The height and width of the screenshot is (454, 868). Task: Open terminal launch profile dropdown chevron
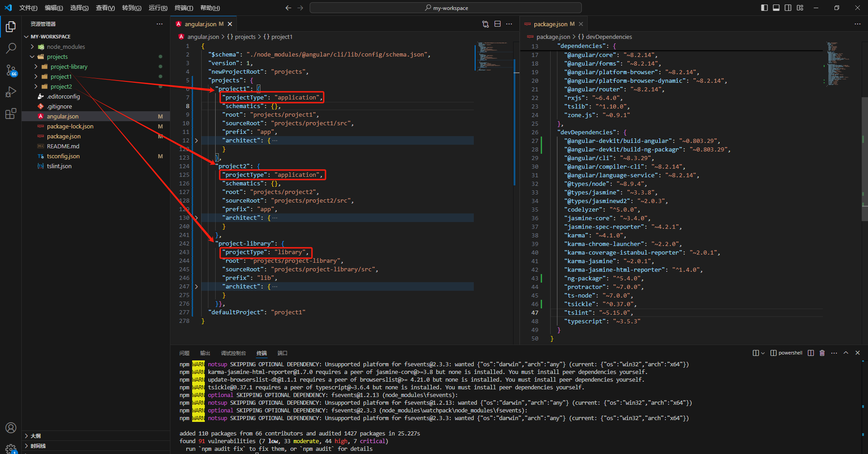763,353
